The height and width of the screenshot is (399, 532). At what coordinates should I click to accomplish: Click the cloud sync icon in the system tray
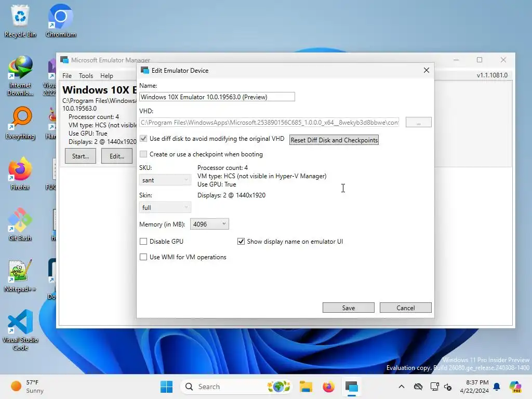[418, 387]
